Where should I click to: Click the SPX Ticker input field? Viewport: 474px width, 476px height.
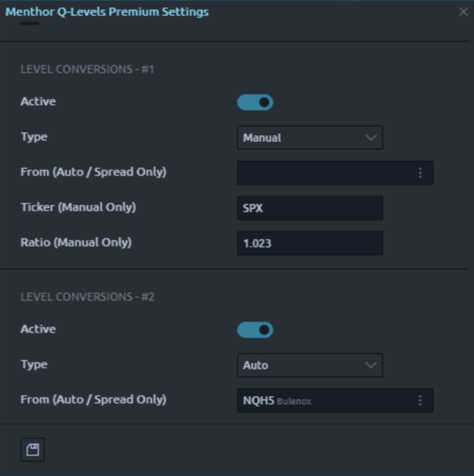pos(310,207)
